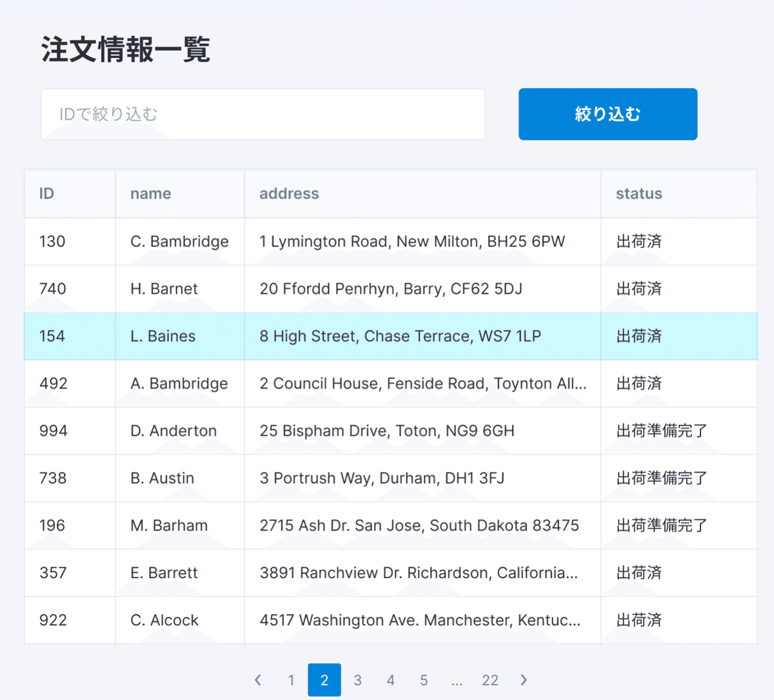Jump to pagination page 3
Image resolution: width=774 pixels, height=700 pixels.
357,680
